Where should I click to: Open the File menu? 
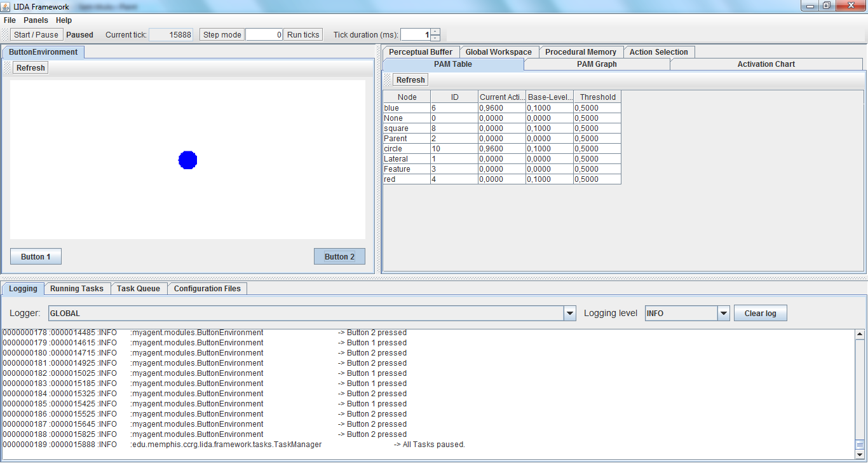click(10, 20)
